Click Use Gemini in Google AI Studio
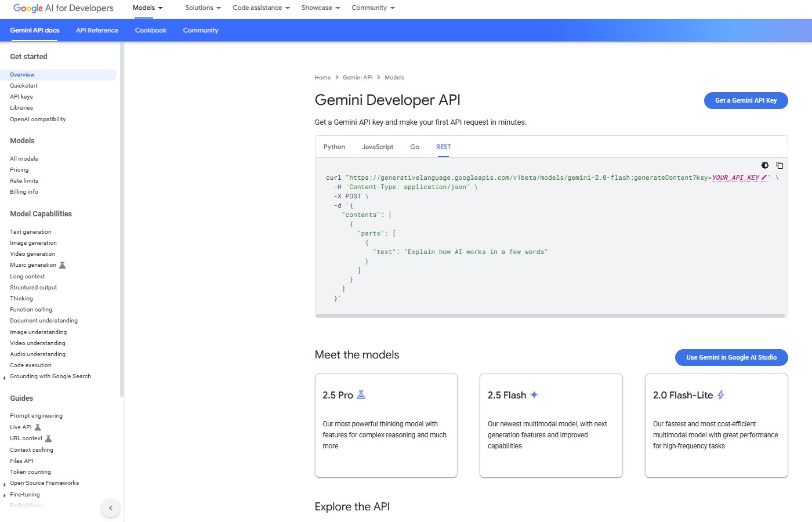This screenshot has height=522, width=812. click(731, 357)
